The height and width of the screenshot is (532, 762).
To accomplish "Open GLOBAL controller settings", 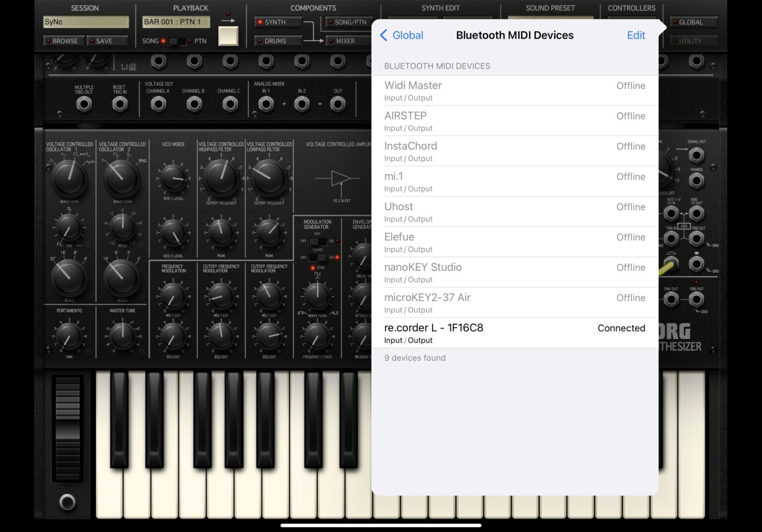I will coord(694,22).
